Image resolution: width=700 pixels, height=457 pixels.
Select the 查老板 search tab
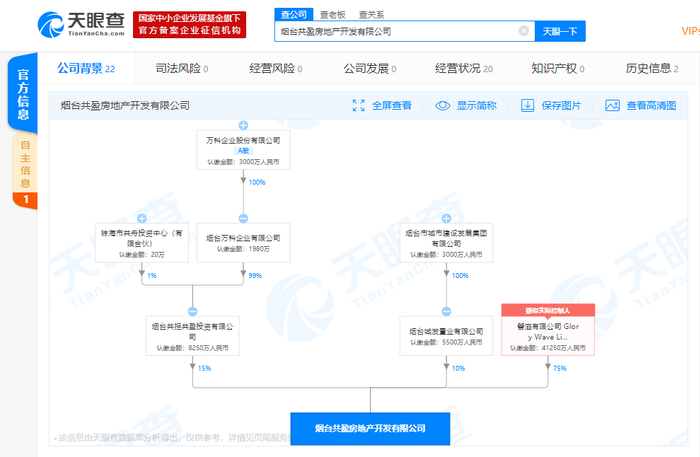(333, 15)
